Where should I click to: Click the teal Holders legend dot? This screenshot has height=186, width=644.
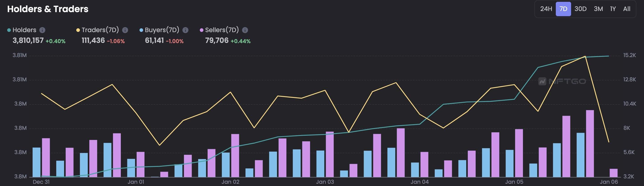click(9, 30)
